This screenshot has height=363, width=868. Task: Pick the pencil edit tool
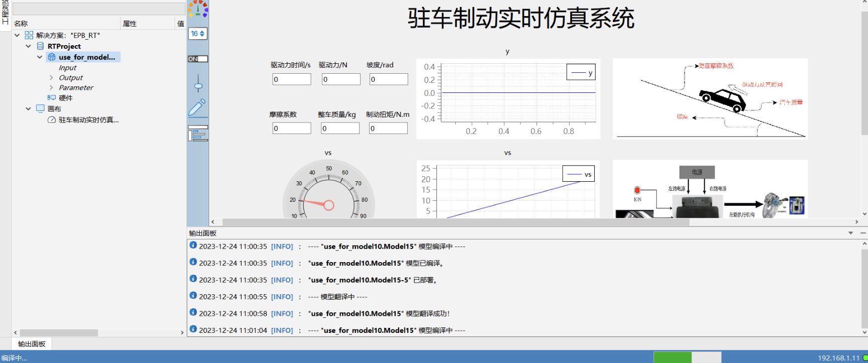(x=197, y=108)
